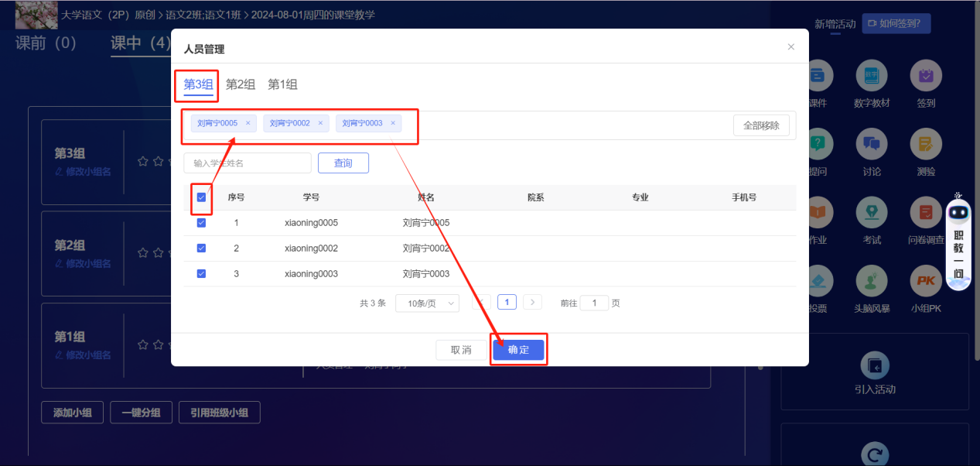Click the student name search field

click(x=248, y=163)
